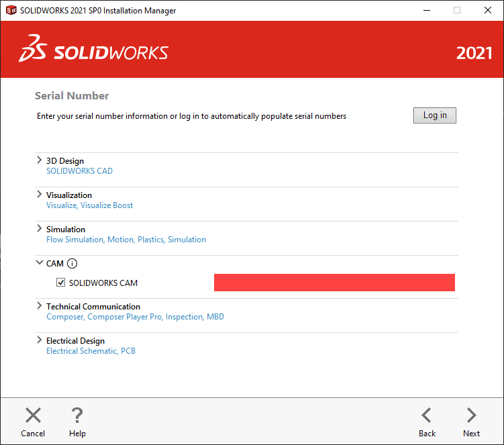Click the Electrical Design heading text
The height and width of the screenshot is (445, 504).
point(76,341)
